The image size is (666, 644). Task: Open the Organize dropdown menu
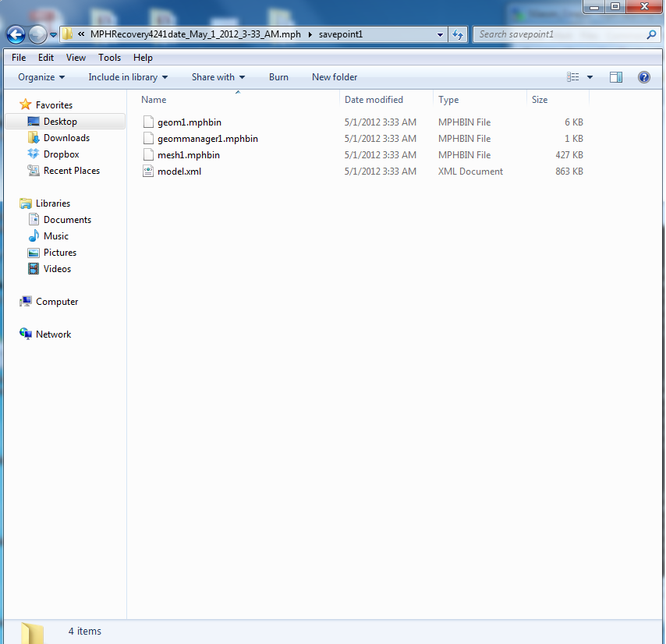41,77
